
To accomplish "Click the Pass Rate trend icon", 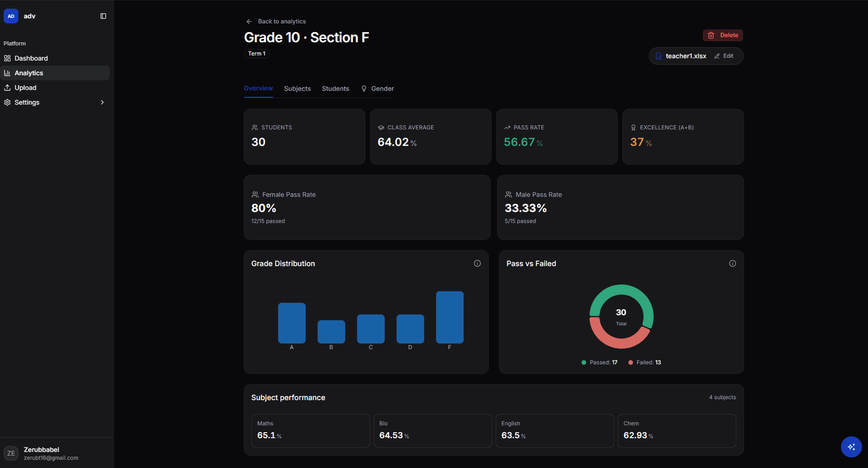I will [507, 128].
